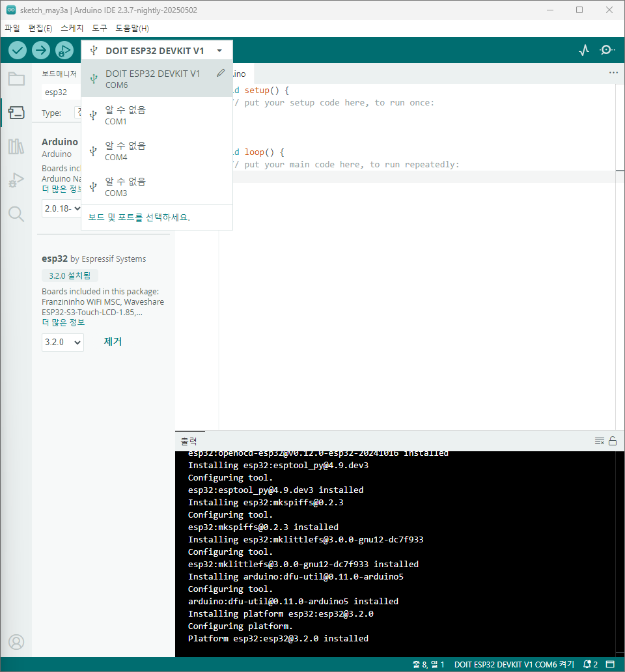Screen dimensions: 625x672
Task: Select the unknown board on COM4
Action: pyautogui.click(x=157, y=151)
